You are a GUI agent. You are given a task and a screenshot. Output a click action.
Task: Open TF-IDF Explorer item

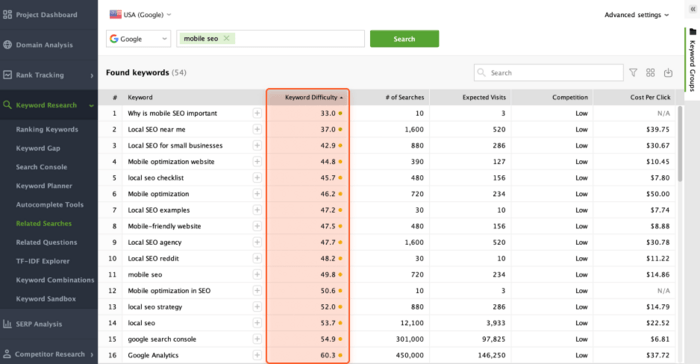(43, 261)
